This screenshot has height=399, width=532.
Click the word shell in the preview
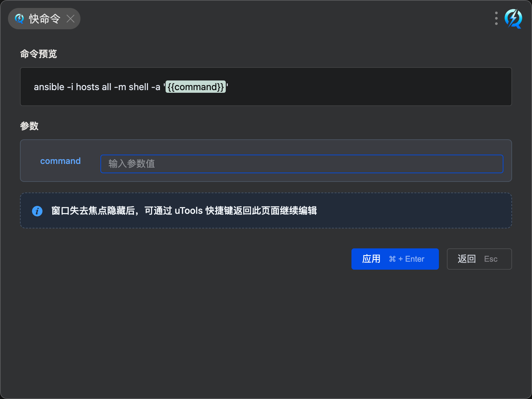[138, 87]
